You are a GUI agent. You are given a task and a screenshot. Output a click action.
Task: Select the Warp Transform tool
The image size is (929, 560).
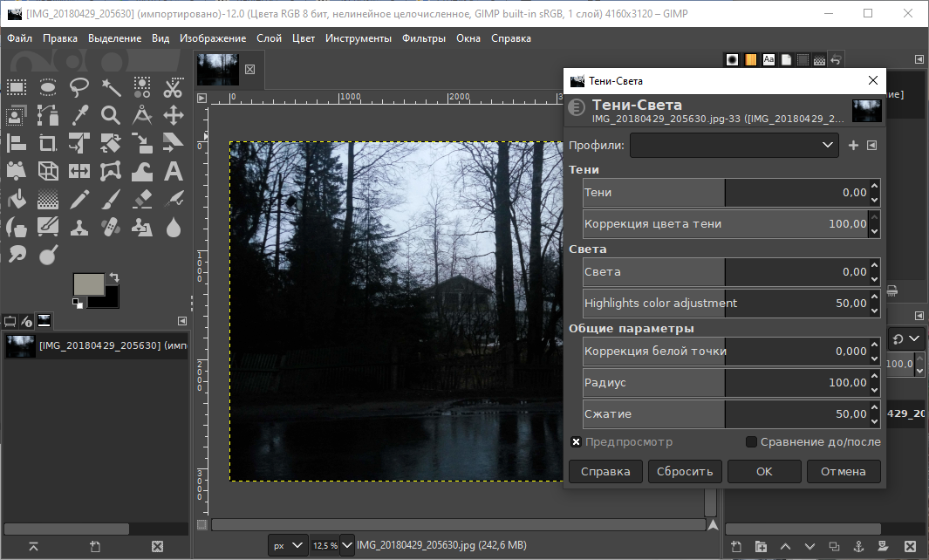[x=142, y=171]
